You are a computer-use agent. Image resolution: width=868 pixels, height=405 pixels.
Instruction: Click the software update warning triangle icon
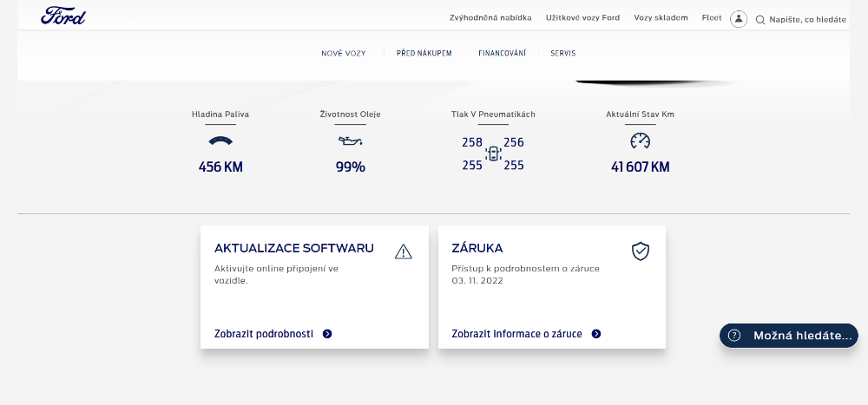point(403,251)
